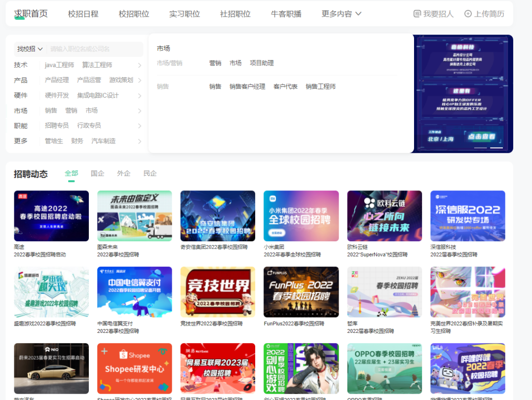Image resolution: width=532 pixels, height=400 pixels.
Task: Click the 我要招人 recruiter icon
Action: [417, 14]
